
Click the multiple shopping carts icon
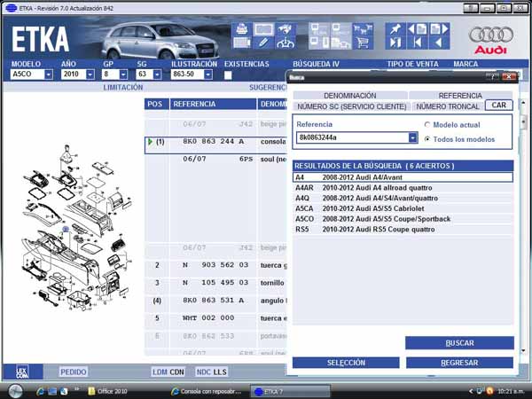[363, 29]
